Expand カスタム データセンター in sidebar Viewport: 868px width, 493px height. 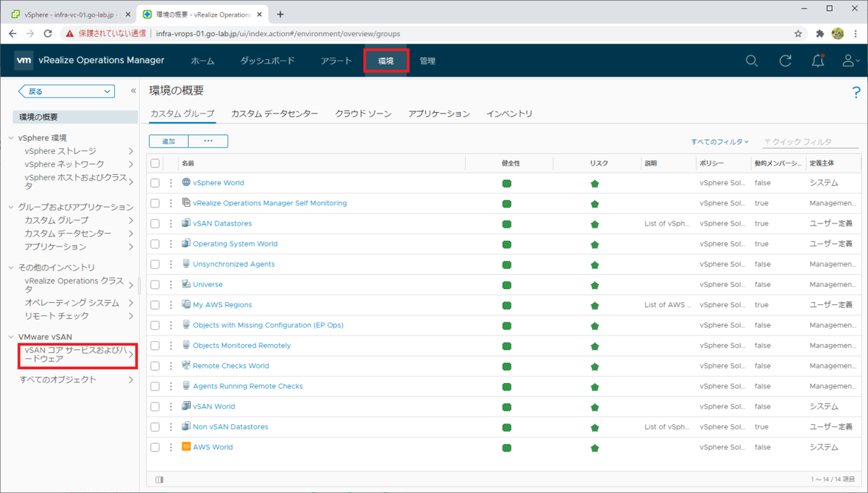(131, 233)
